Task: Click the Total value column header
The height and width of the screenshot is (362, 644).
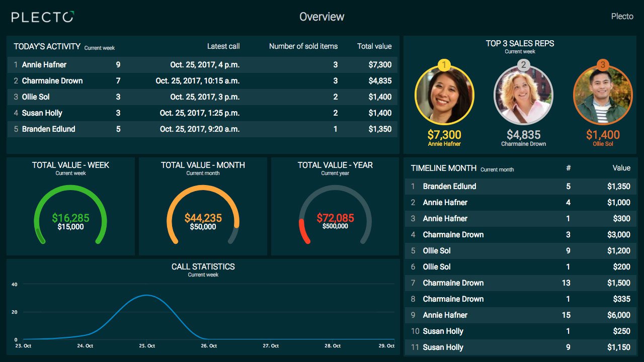Action: tap(374, 46)
